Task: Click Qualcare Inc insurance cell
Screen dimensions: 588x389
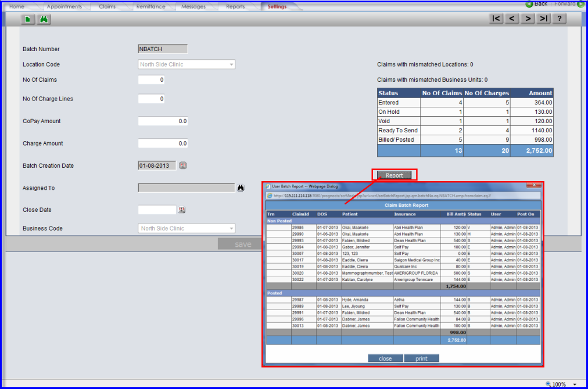Action: tap(406, 266)
